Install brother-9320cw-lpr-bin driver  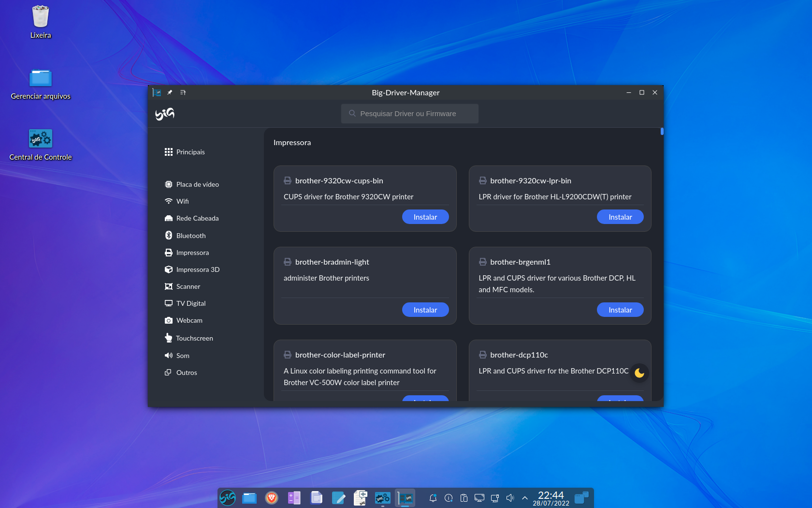coord(620,217)
